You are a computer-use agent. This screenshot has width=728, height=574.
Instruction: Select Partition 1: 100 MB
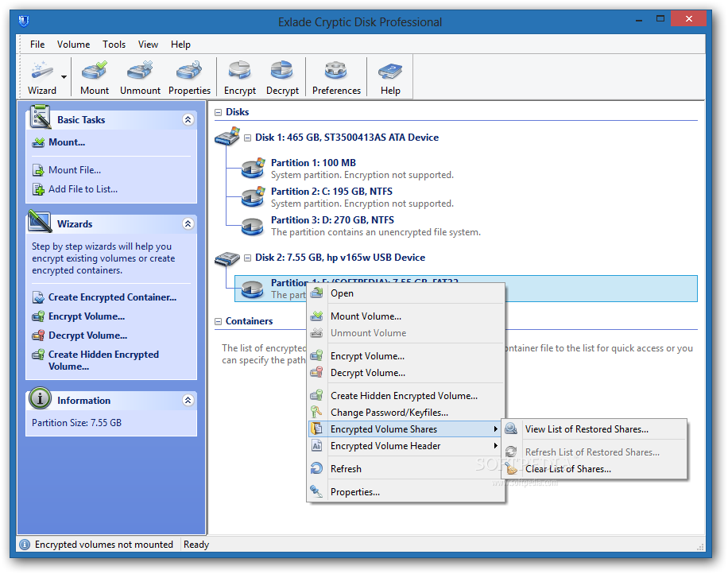[313, 162]
